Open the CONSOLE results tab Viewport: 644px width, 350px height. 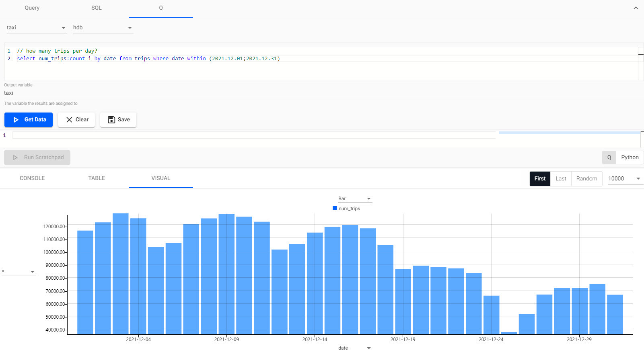tap(32, 178)
